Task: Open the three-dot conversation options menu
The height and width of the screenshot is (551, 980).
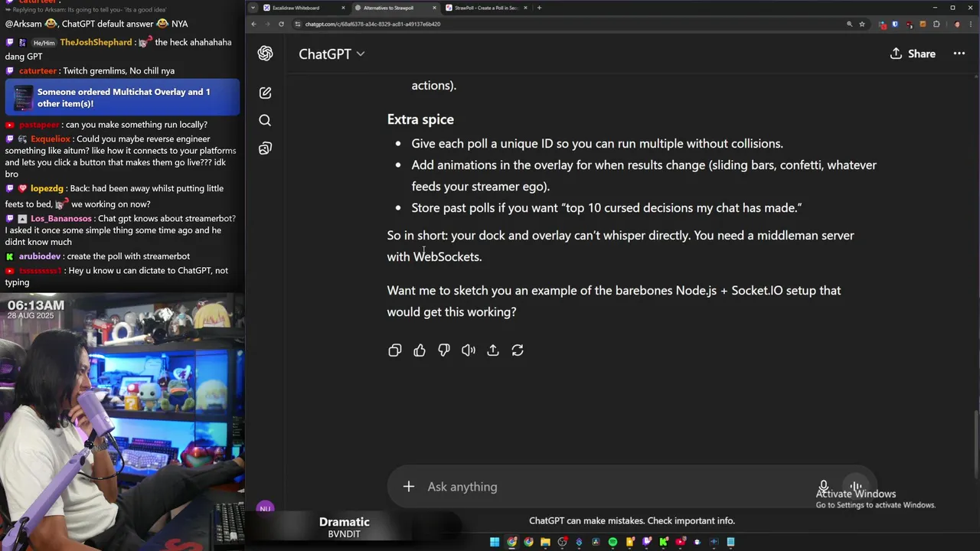Action: point(959,54)
